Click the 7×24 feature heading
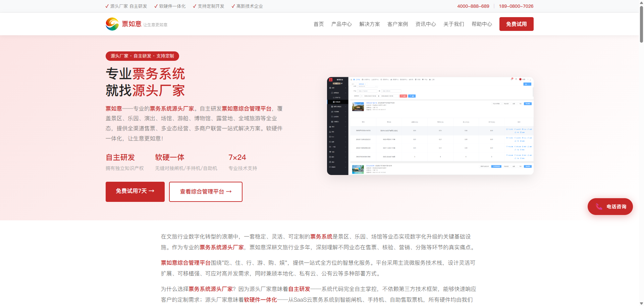 point(237,157)
